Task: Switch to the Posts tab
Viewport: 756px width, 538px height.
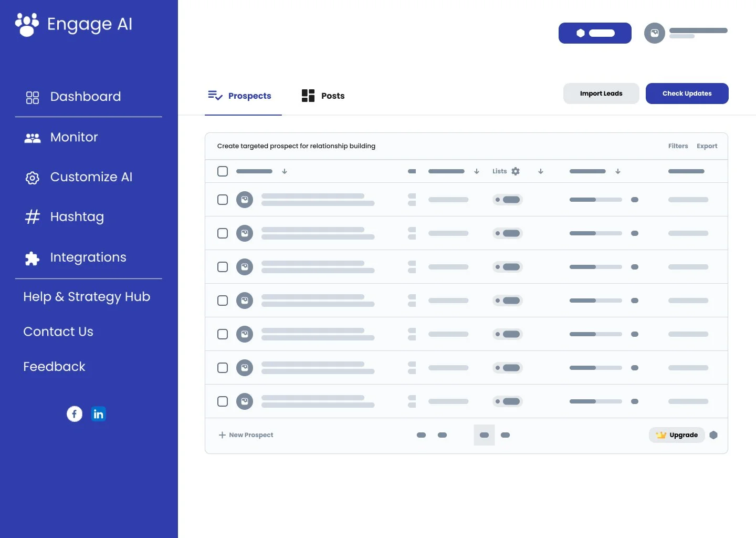Action: click(x=323, y=96)
